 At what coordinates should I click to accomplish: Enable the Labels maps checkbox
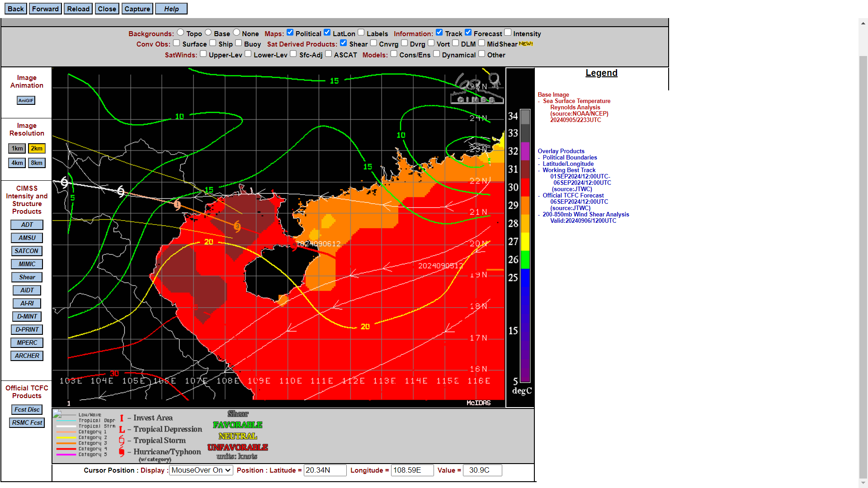point(361,33)
